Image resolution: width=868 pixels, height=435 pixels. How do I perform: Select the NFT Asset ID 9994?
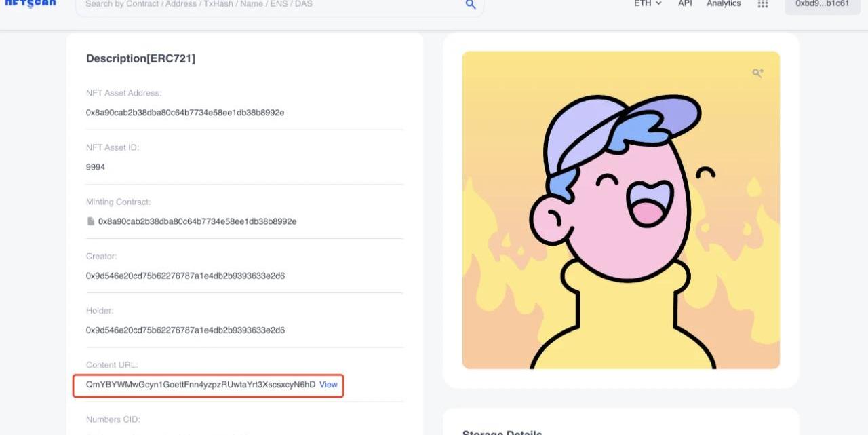pos(96,167)
